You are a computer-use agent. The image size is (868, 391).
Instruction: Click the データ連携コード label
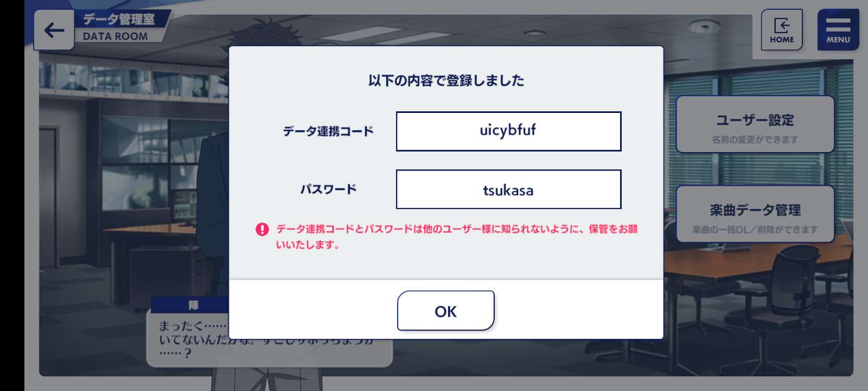328,131
